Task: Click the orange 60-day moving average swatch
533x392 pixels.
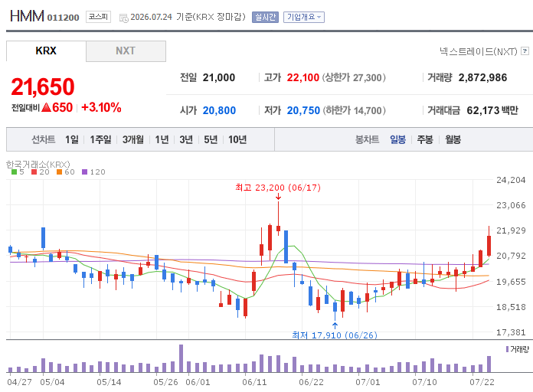Action: pyautogui.click(x=60, y=172)
